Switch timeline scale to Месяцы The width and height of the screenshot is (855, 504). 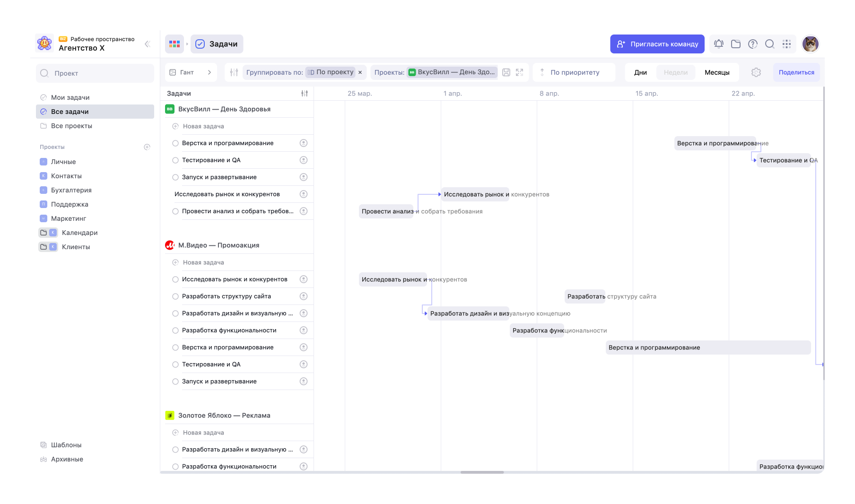[x=717, y=72]
